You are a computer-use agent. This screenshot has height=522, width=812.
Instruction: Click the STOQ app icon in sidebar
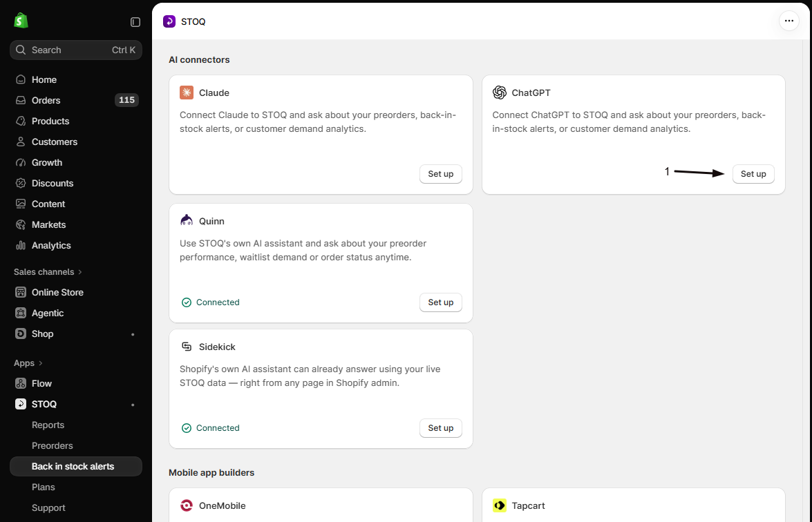pos(21,404)
